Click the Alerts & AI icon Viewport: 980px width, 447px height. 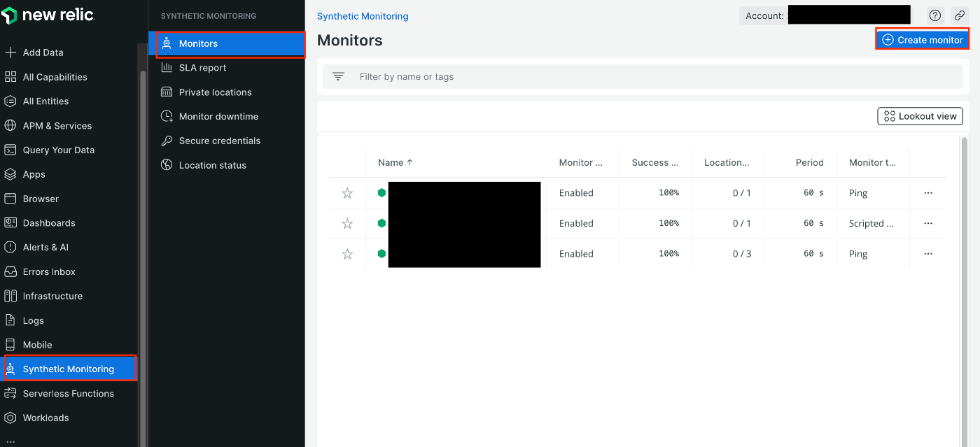click(10, 247)
